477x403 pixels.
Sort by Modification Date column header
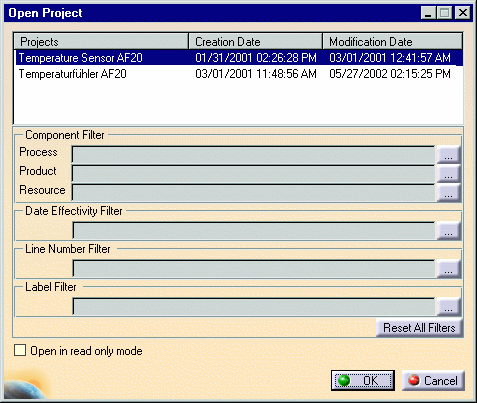tap(393, 42)
